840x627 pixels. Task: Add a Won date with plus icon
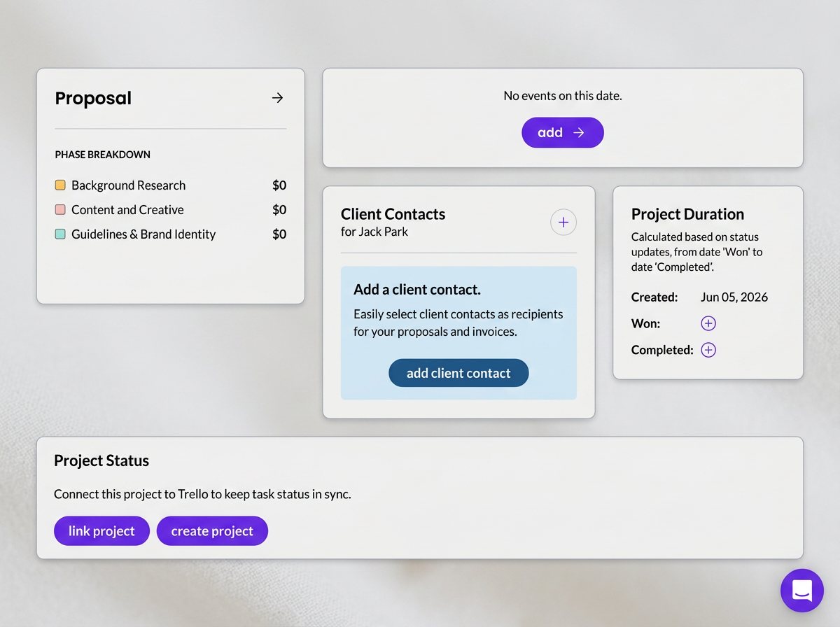[708, 323]
